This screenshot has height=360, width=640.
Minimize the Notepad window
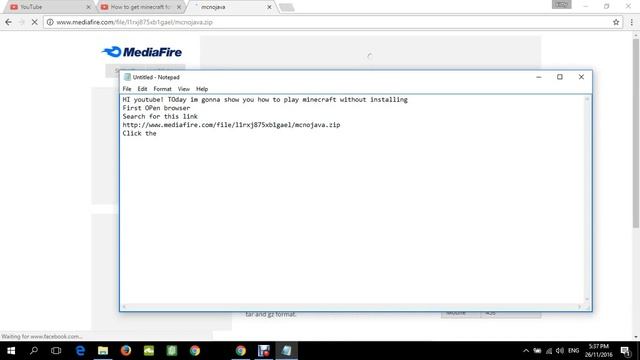coord(539,77)
